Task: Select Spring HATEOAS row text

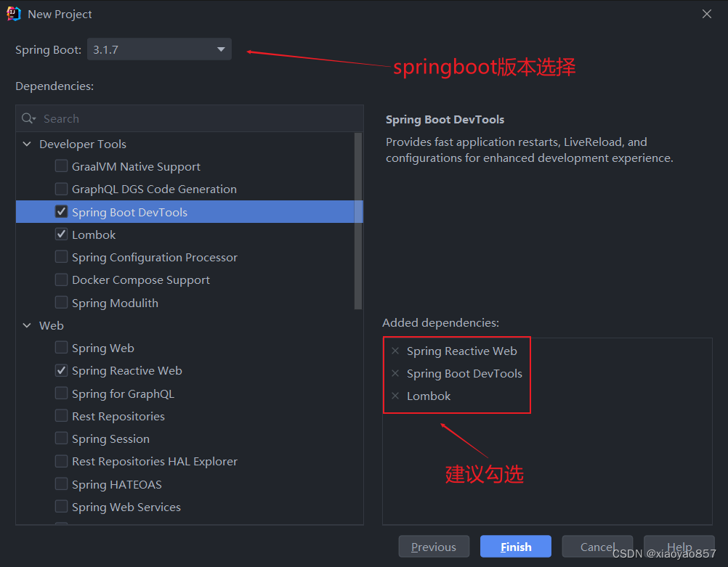Action: coord(117,484)
